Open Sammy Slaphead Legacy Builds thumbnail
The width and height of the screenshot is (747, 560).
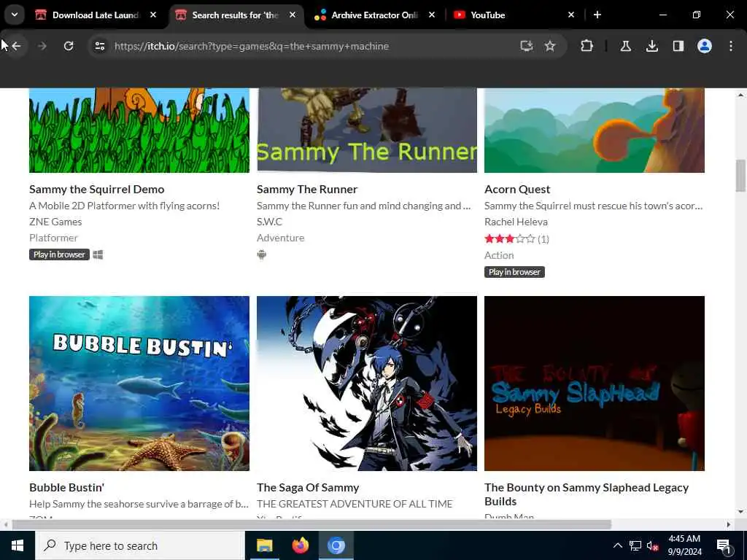pyautogui.click(x=595, y=384)
